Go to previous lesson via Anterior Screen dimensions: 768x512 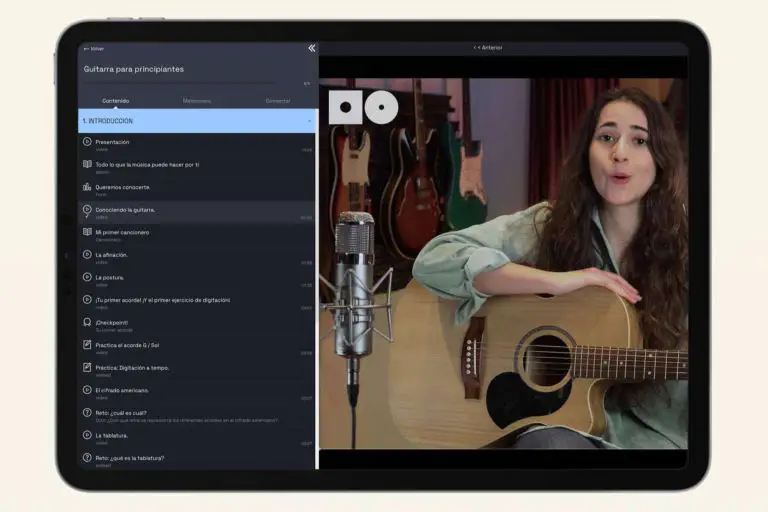tap(488, 48)
